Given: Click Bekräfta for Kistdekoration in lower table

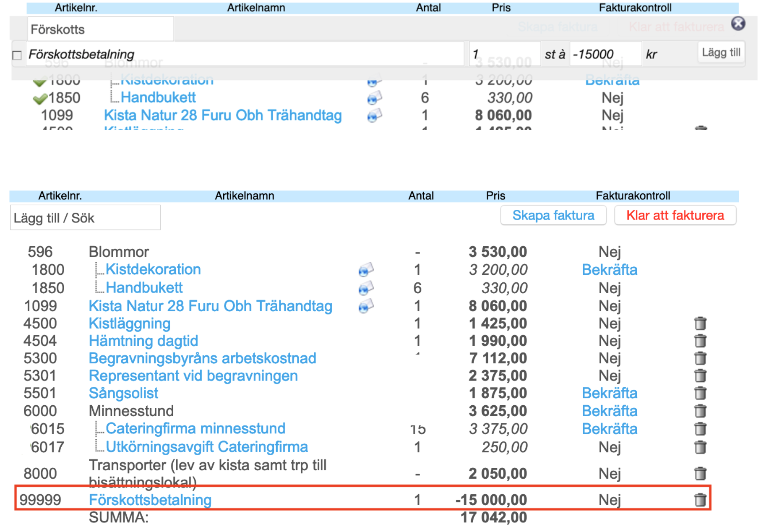Looking at the screenshot, I should point(610,270).
